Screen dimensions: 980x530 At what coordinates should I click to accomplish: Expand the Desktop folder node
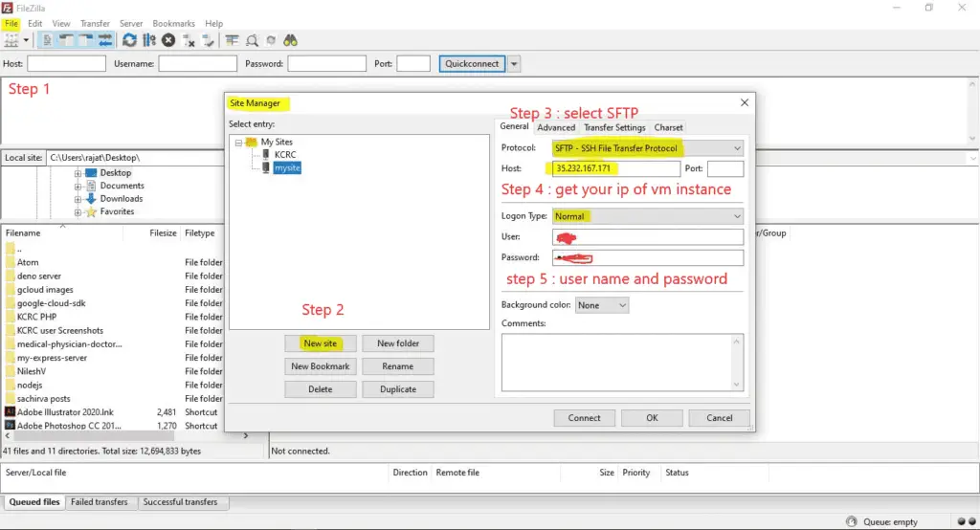(78, 173)
